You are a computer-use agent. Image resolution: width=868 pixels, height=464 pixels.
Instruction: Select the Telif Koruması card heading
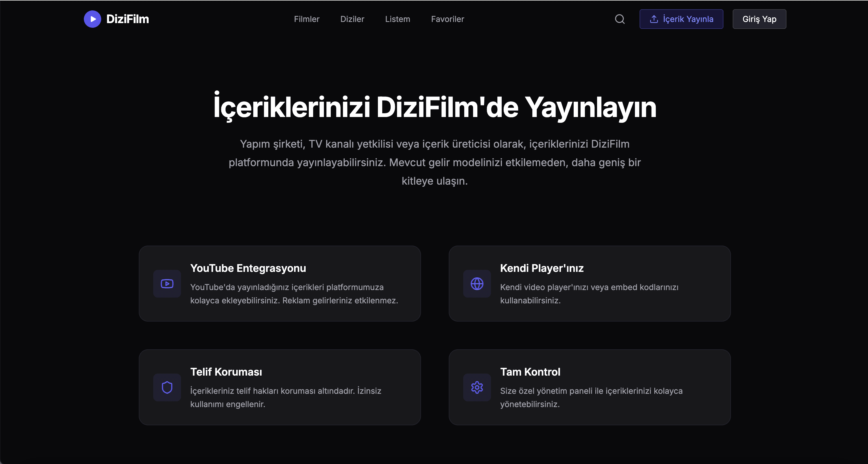pyautogui.click(x=226, y=372)
